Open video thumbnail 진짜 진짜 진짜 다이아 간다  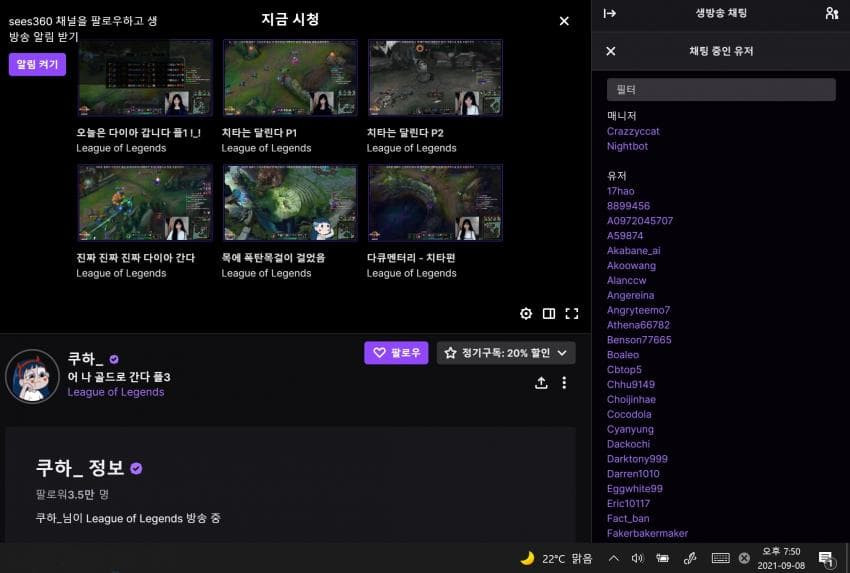[145, 203]
